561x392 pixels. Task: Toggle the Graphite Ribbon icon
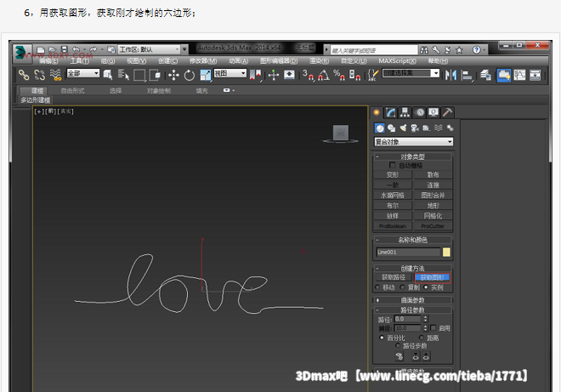504,75
